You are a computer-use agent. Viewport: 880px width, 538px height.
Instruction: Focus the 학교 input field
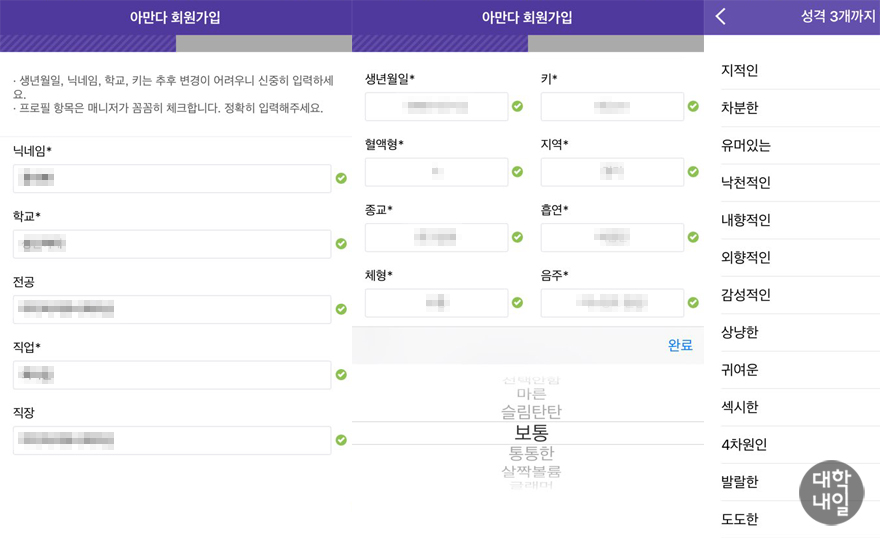point(172,244)
